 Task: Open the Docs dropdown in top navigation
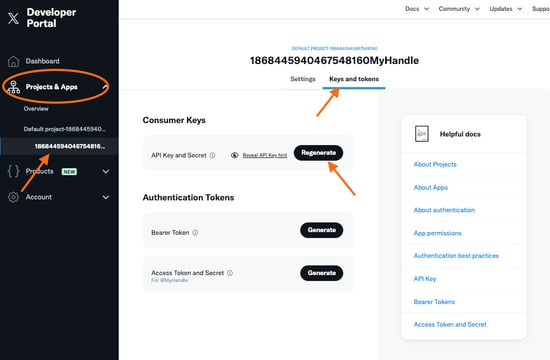pyautogui.click(x=417, y=9)
